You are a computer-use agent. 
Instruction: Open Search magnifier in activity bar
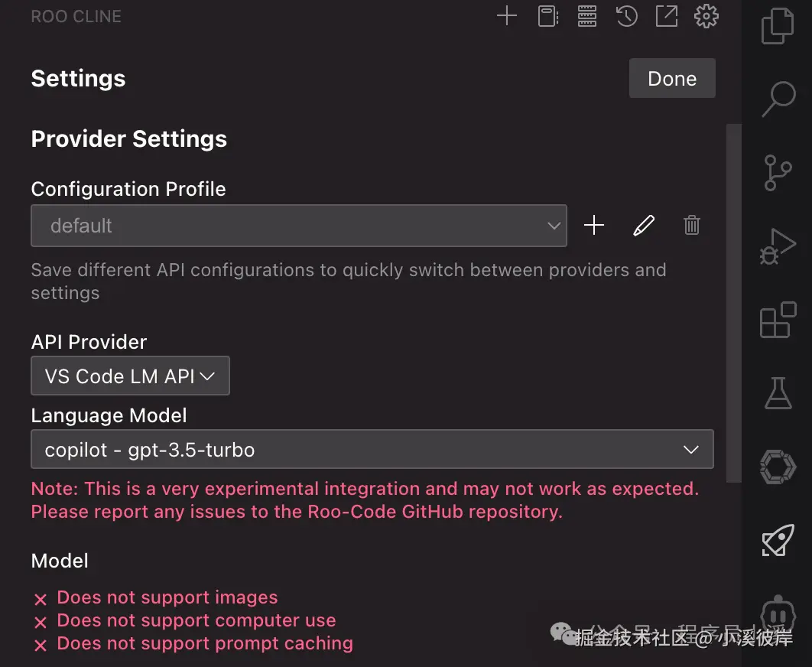pyautogui.click(x=778, y=99)
